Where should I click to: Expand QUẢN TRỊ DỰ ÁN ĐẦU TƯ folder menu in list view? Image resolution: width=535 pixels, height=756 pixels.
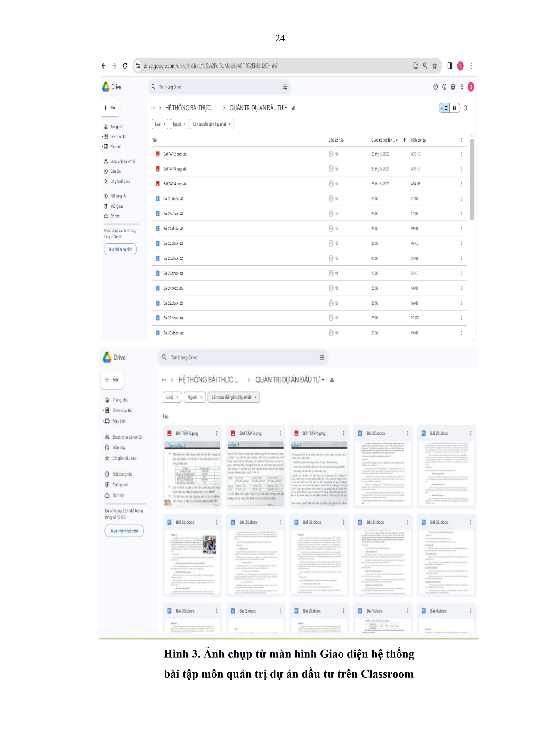tap(286, 108)
